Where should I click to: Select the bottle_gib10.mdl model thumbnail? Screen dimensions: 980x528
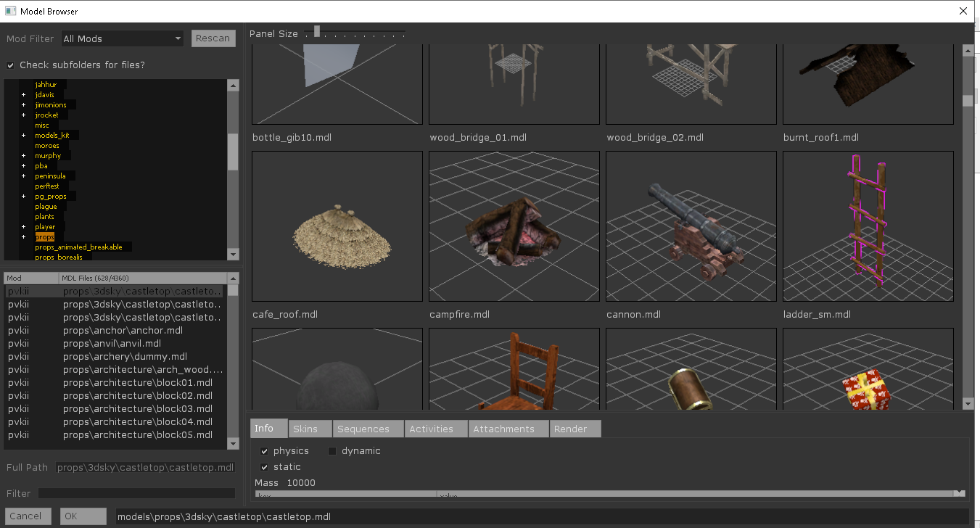(x=337, y=84)
